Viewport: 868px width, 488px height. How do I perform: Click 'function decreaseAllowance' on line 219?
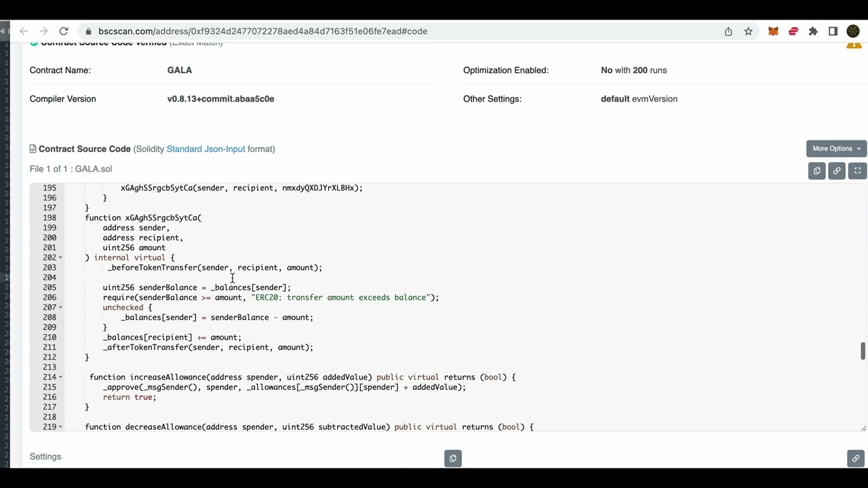[143, 427]
